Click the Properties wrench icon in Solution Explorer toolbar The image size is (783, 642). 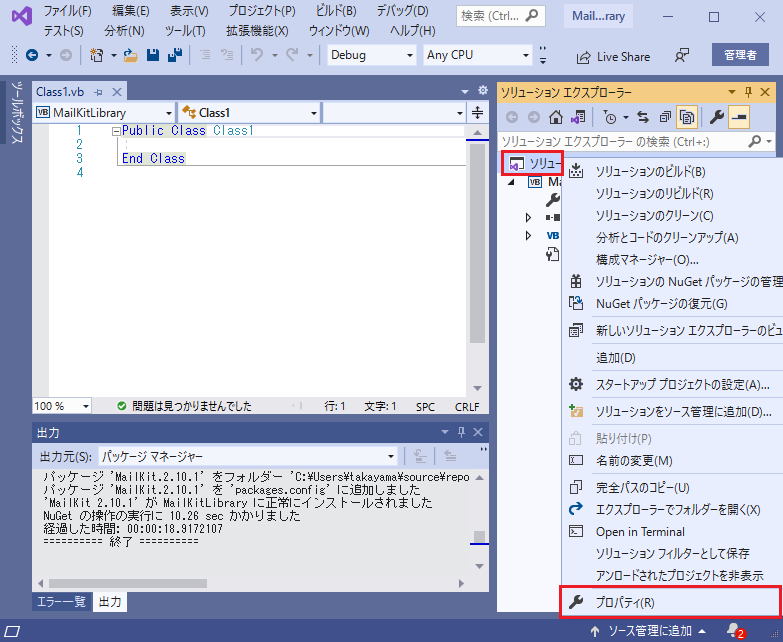click(x=717, y=117)
